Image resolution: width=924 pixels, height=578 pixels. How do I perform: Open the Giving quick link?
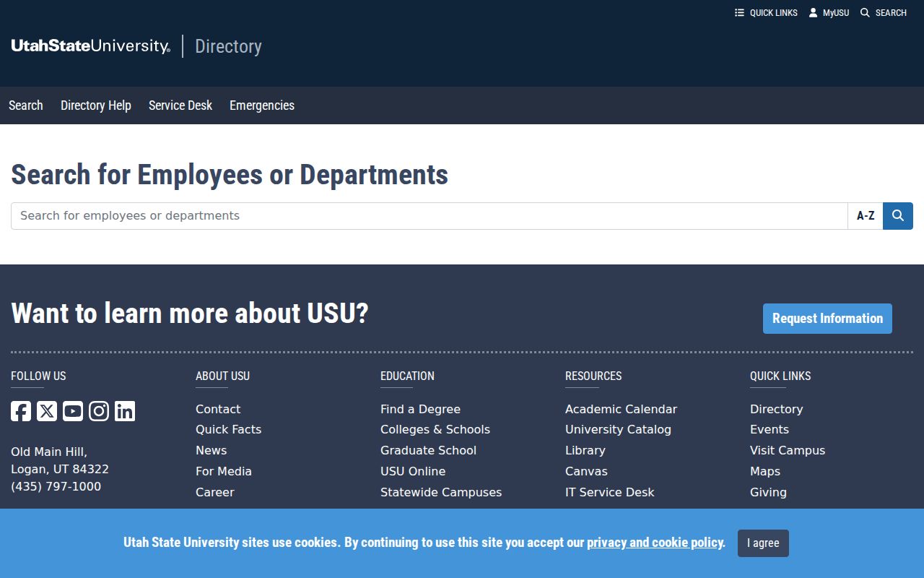pos(768,492)
